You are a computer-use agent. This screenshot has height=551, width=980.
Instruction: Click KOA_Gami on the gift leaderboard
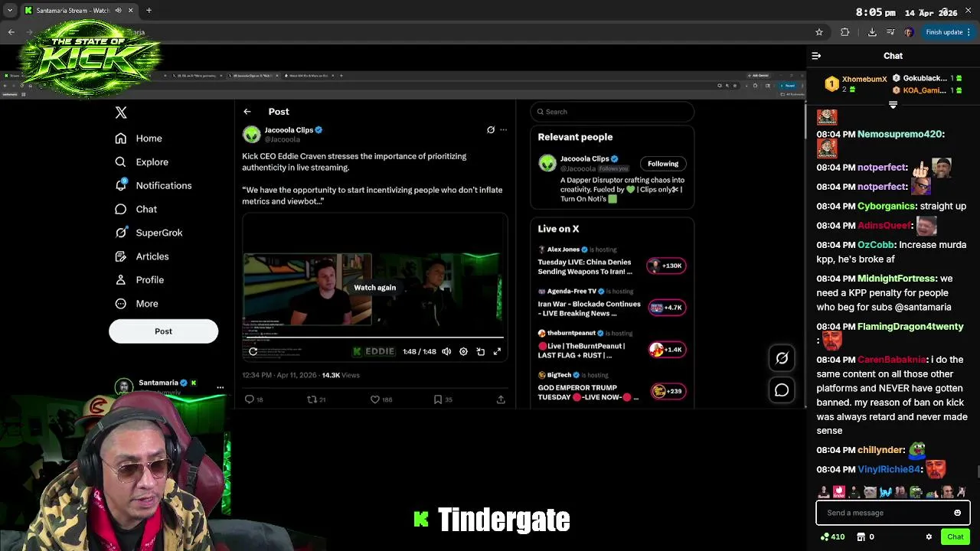pos(925,90)
